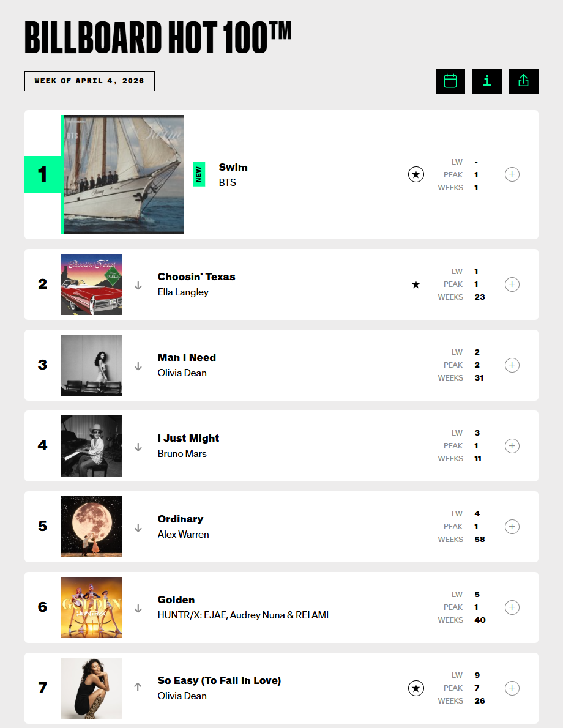
Task: Open the calendar date picker icon
Action: coord(450,81)
